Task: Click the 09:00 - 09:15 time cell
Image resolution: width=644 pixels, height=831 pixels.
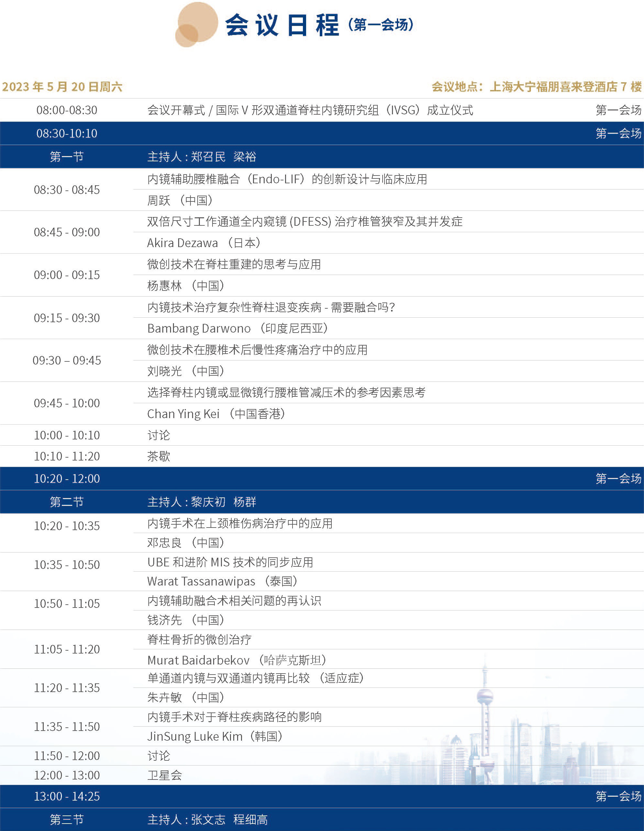Action: pos(67,275)
